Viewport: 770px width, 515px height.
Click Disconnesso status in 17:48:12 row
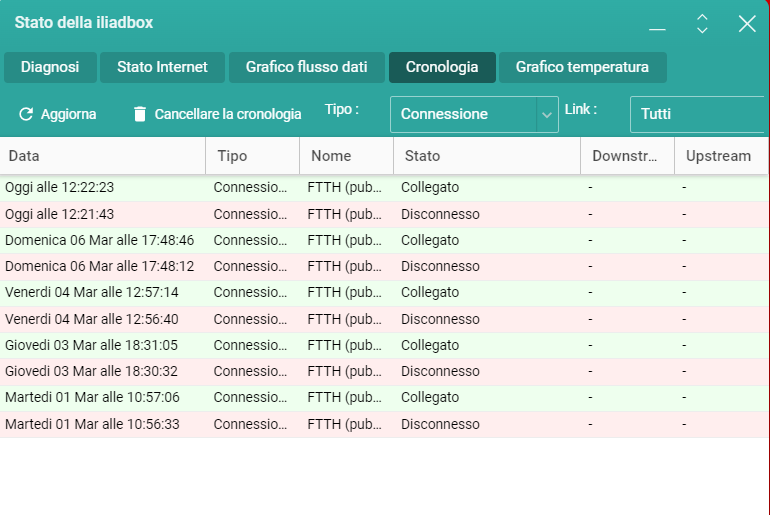coord(440,267)
